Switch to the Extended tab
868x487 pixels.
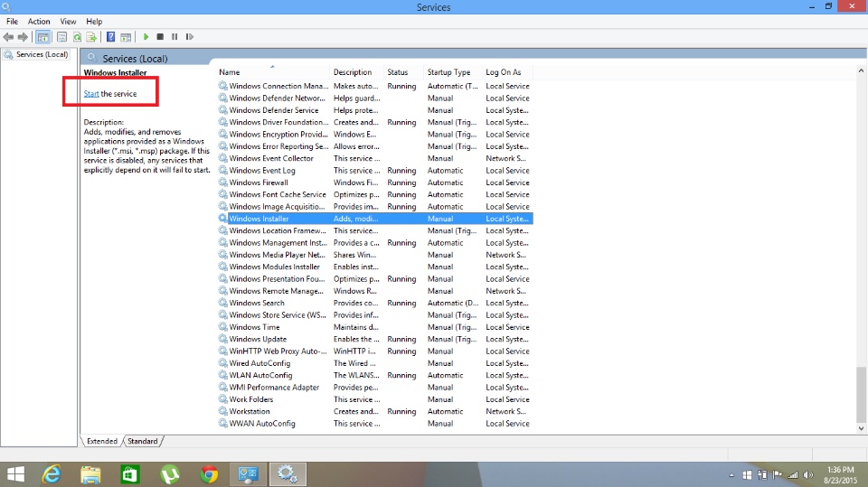pyautogui.click(x=102, y=441)
